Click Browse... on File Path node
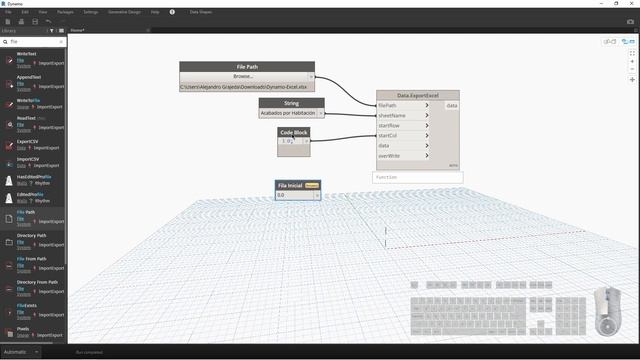This screenshot has width=640, height=360. (x=243, y=76)
